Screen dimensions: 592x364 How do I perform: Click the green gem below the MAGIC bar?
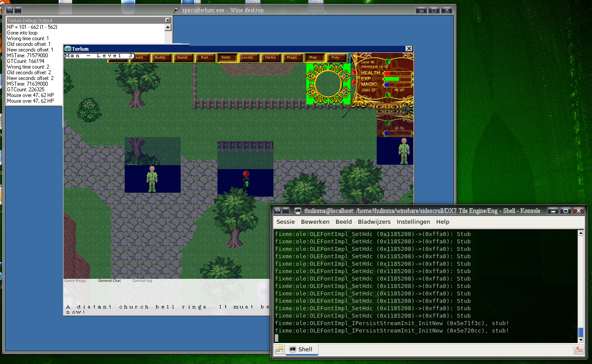coord(388,95)
